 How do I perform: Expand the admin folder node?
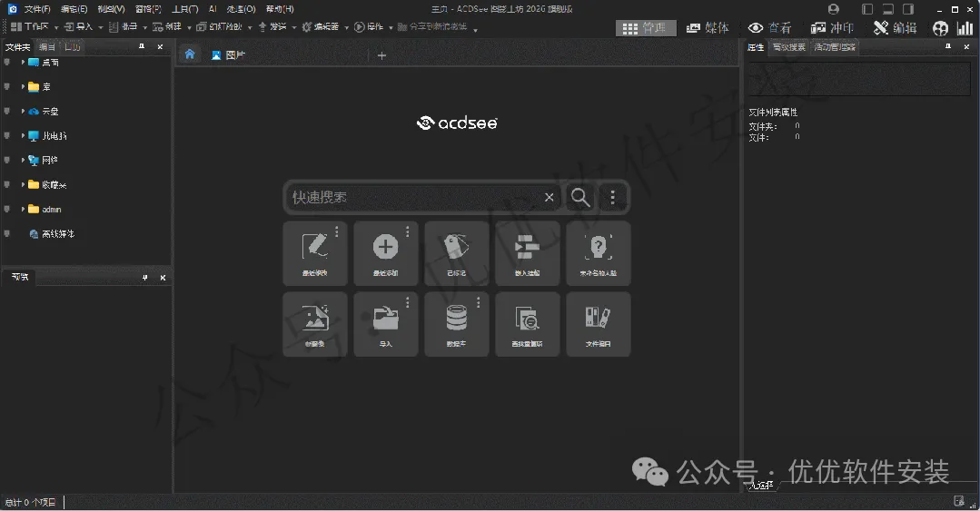[x=23, y=210]
